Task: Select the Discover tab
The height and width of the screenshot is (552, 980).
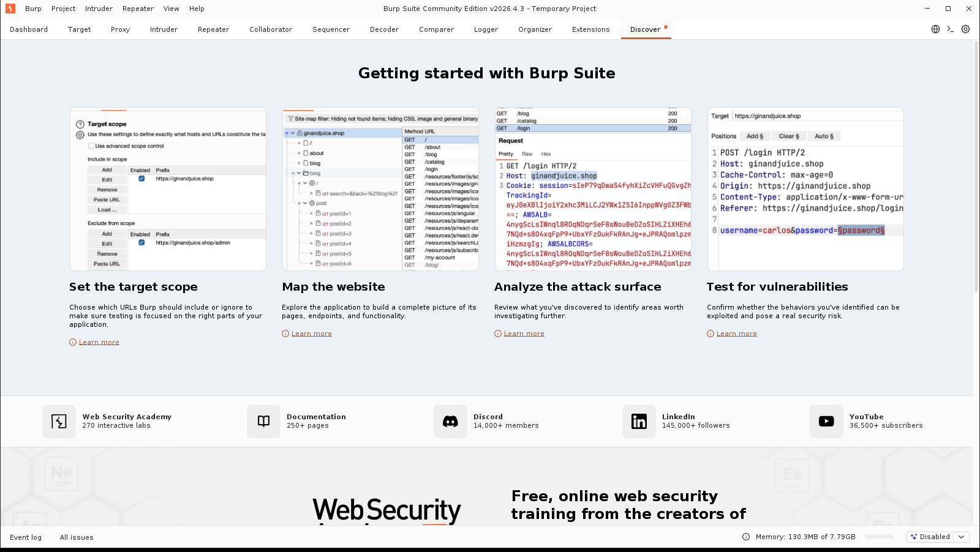Action: pos(646,29)
